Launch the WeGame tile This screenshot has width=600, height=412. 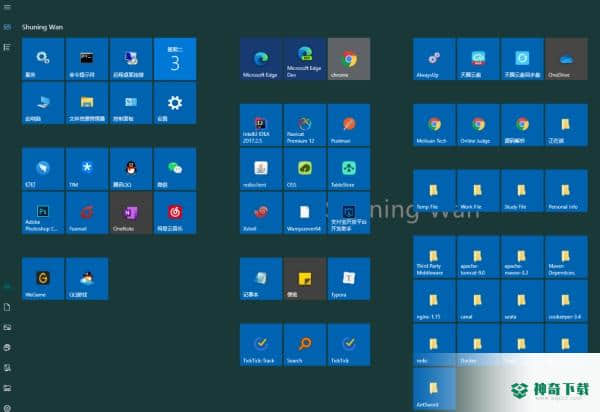(x=43, y=279)
